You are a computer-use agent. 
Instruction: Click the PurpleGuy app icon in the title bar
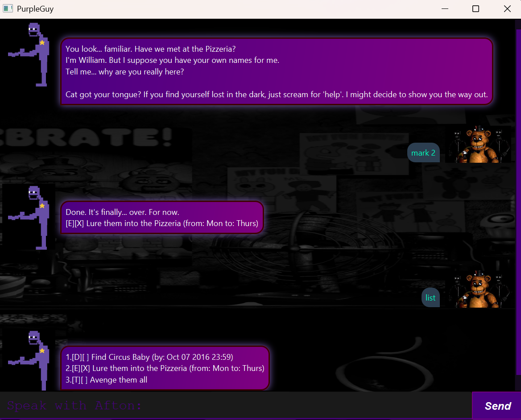[x=8, y=8]
